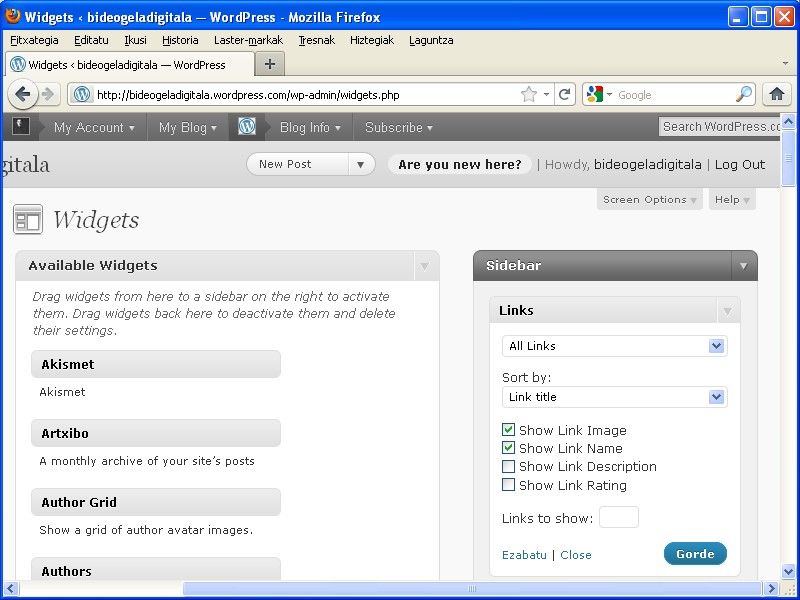The image size is (800, 600).
Task: Open the All Links category dropdown
Action: click(614, 346)
